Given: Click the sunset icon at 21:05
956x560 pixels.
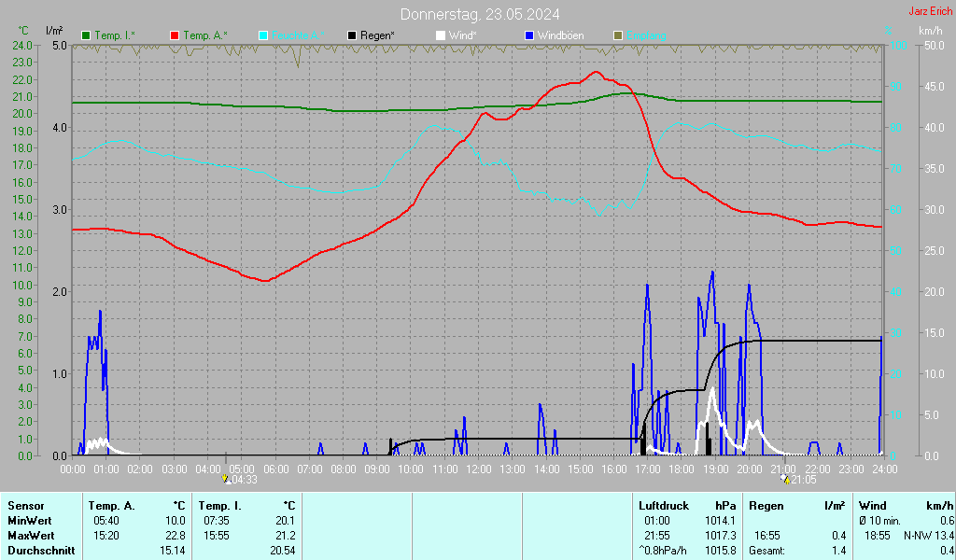Looking at the screenshot, I should [x=785, y=479].
